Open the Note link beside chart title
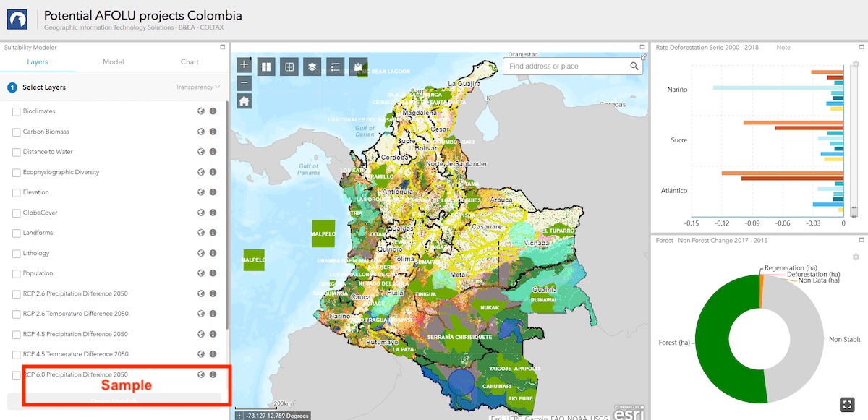The image size is (868, 420). point(783,48)
